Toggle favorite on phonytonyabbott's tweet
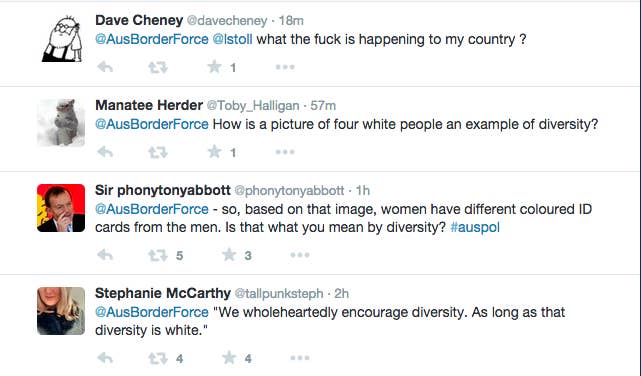Image resolution: width=641 pixels, height=376 pixels. tap(229, 255)
